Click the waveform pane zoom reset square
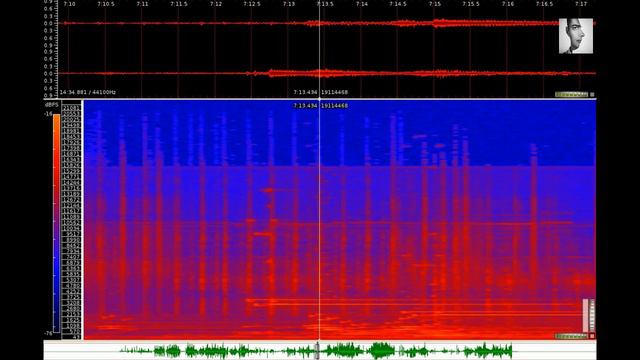The height and width of the screenshot is (360, 640). coord(592,94)
